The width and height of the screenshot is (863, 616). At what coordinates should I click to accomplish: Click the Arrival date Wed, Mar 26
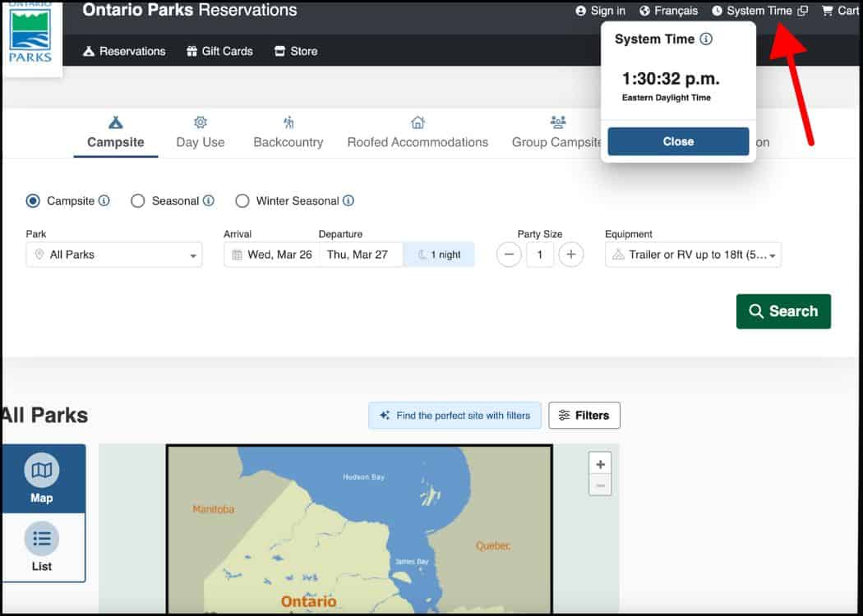pos(272,255)
